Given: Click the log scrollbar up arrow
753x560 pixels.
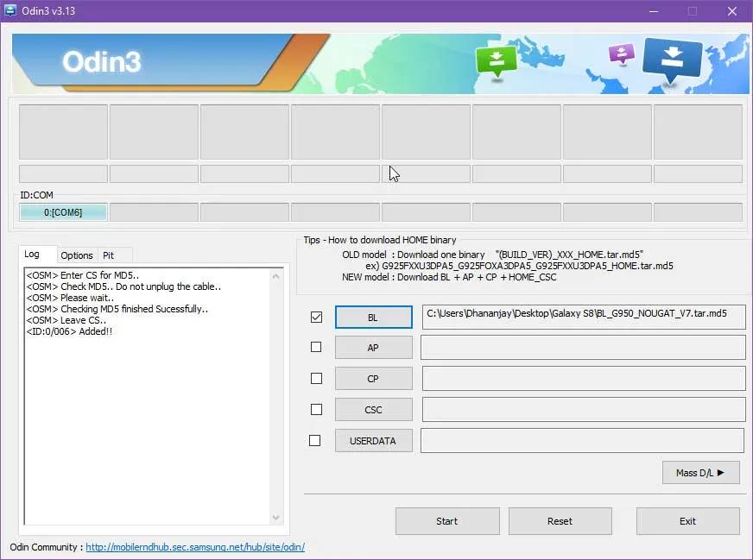Looking at the screenshot, I should point(276,275).
